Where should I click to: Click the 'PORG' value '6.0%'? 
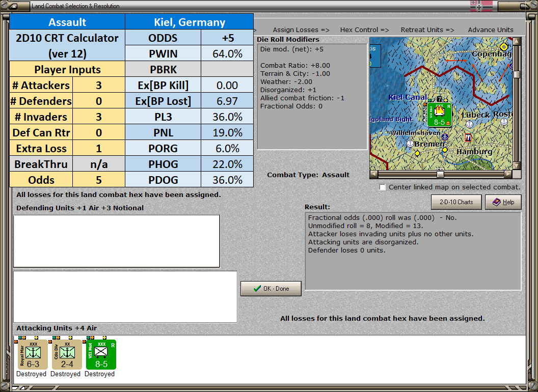point(227,148)
